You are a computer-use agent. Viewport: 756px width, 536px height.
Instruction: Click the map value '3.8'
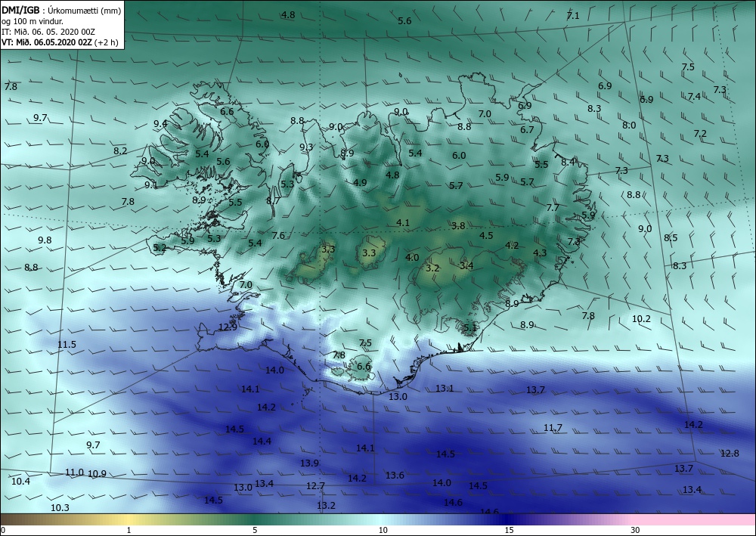click(458, 225)
